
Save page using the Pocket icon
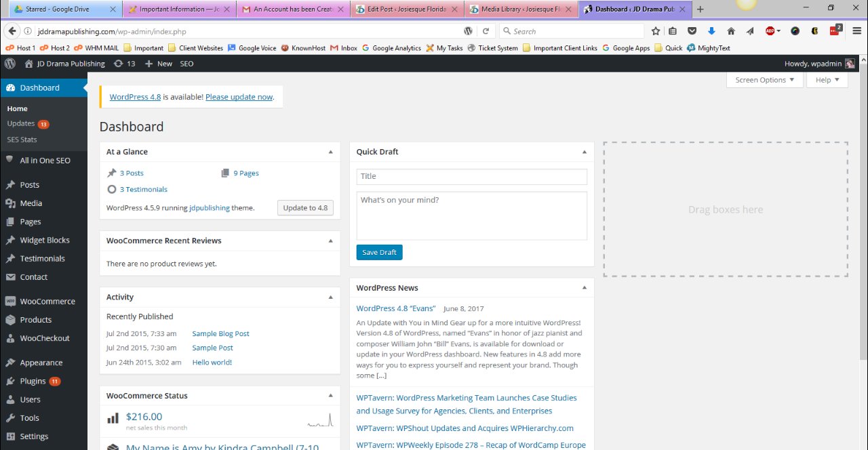(x=692, y=31)
